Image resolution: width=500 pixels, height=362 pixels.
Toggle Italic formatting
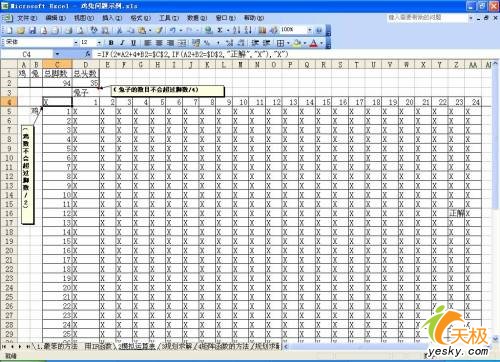click(x=122, y=43)
